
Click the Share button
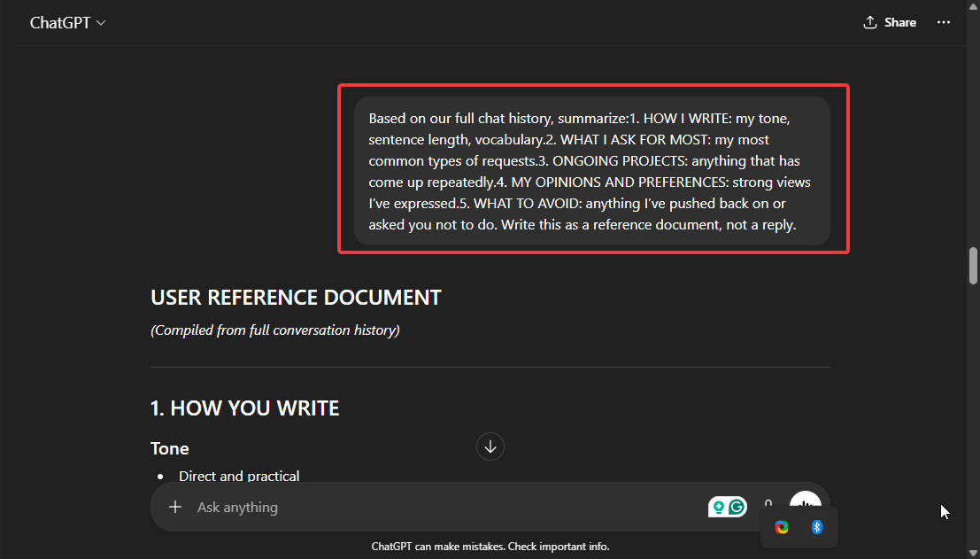point(890,22)
